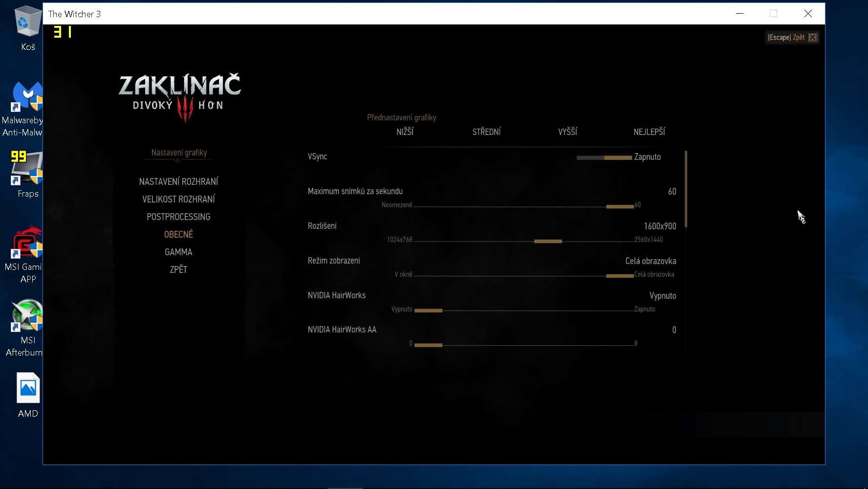Select the STŘEDNÍ graphics preset
Image resolution: width=868 pixels, height=489 pixels.
(x=486, y=132)
